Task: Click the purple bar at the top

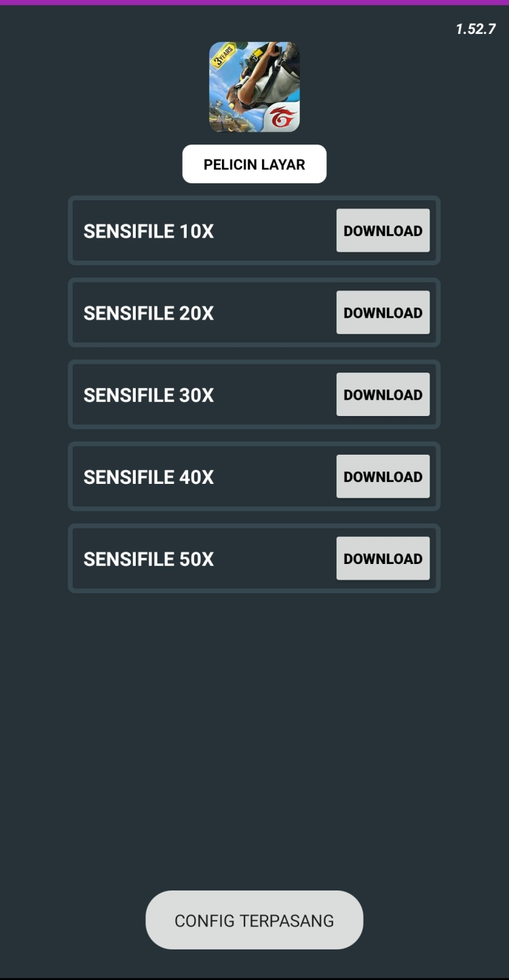Action: click(x=254, y=3)
